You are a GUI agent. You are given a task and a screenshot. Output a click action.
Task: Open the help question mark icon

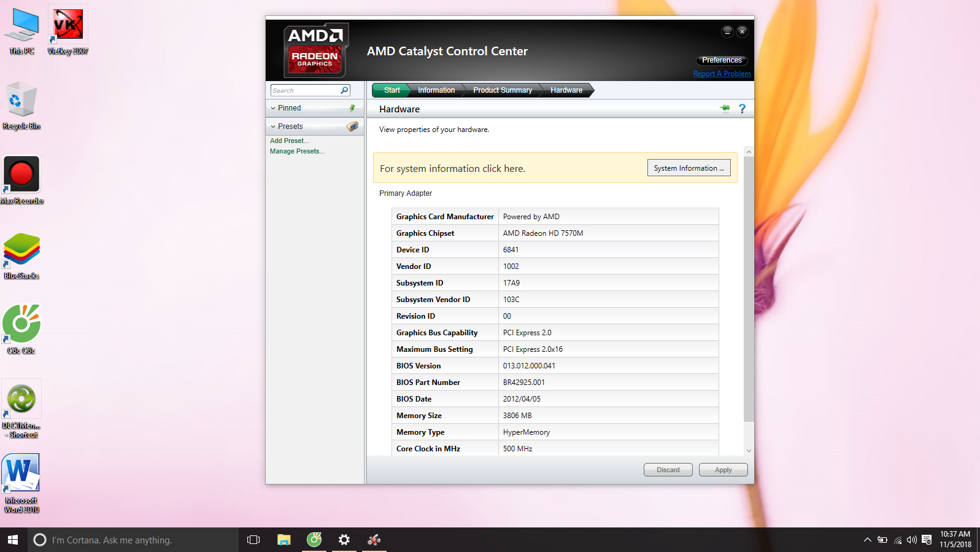click(x=742, y=109)
